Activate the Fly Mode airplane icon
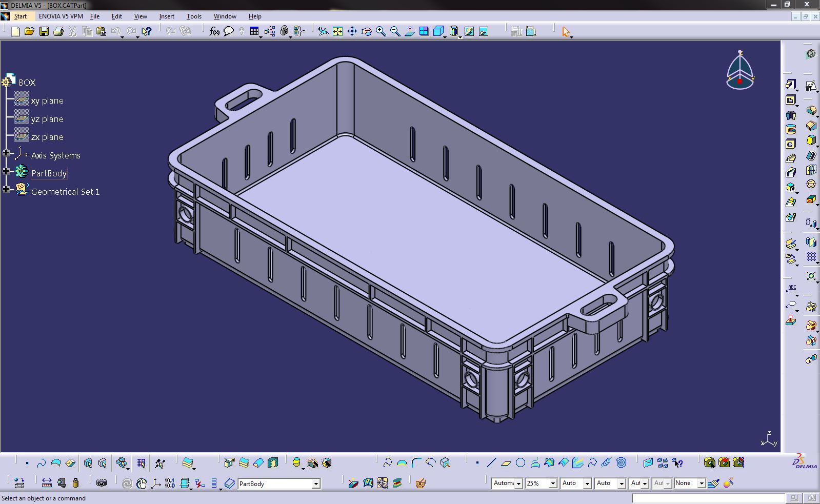Viewport: 820px width, 504px height. (x=323, y=31)
